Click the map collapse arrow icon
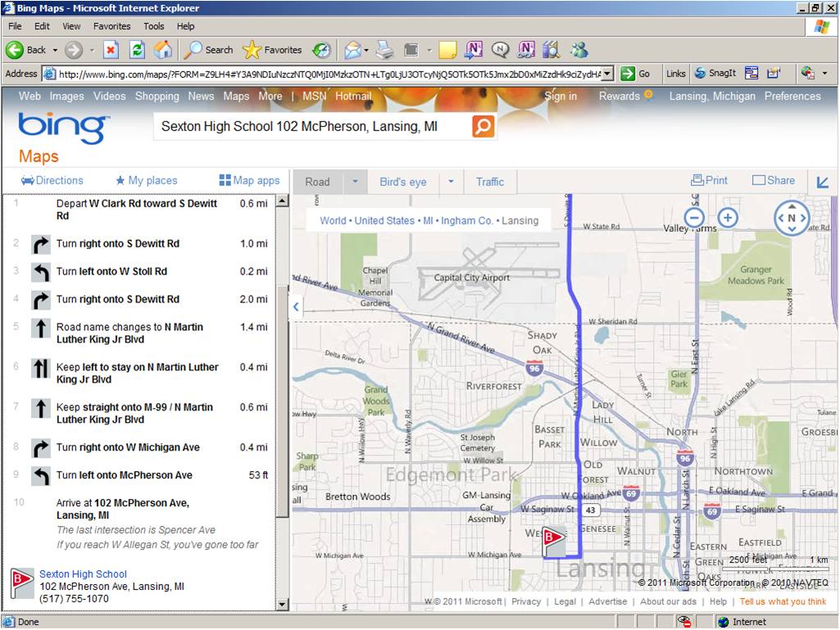This screenshot has height=630, width=840. coord(822,182)
